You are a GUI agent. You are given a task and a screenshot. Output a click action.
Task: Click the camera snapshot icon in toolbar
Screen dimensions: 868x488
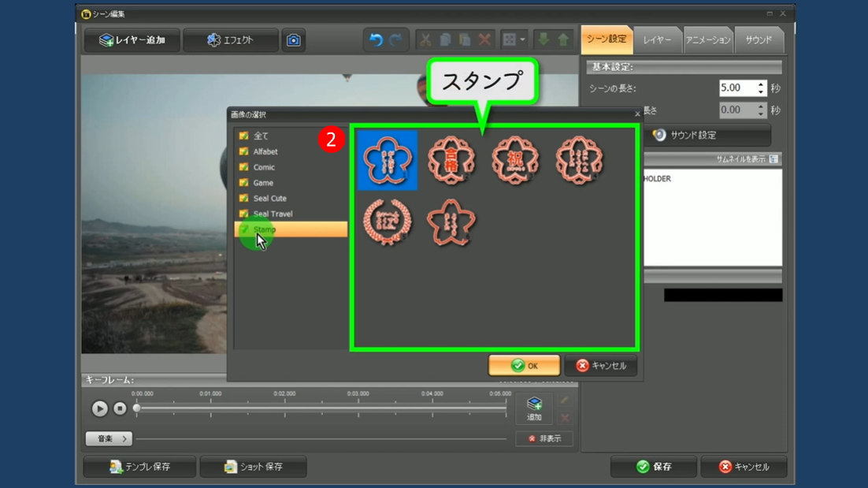click(x=293, y=40)
